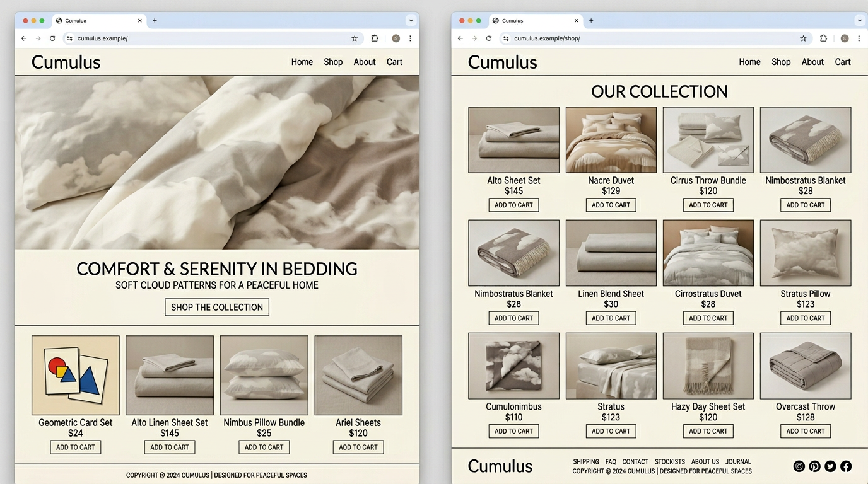Click address bar showing cumulus.example/shop/
The image size is (868, 484).
650,38
